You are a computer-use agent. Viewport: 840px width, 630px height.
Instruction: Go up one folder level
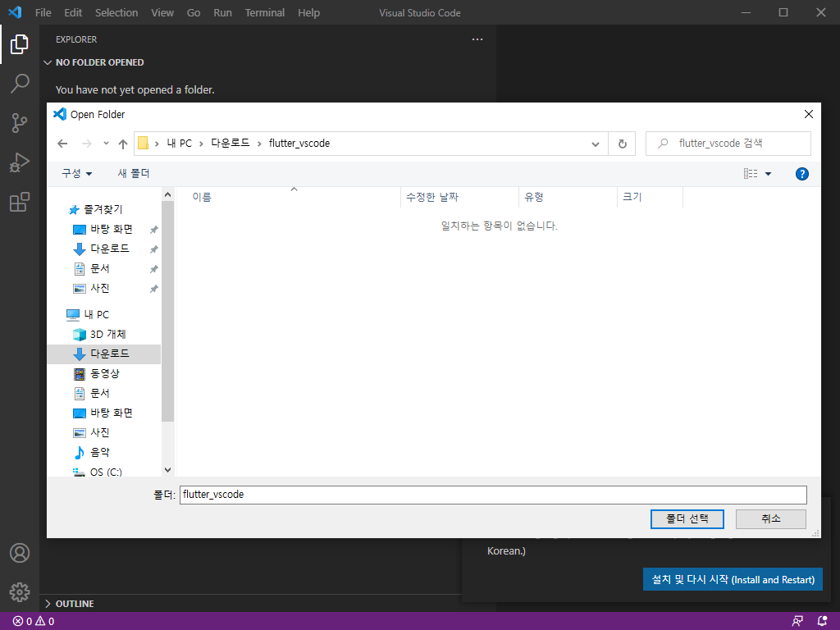tap(123, 144)
